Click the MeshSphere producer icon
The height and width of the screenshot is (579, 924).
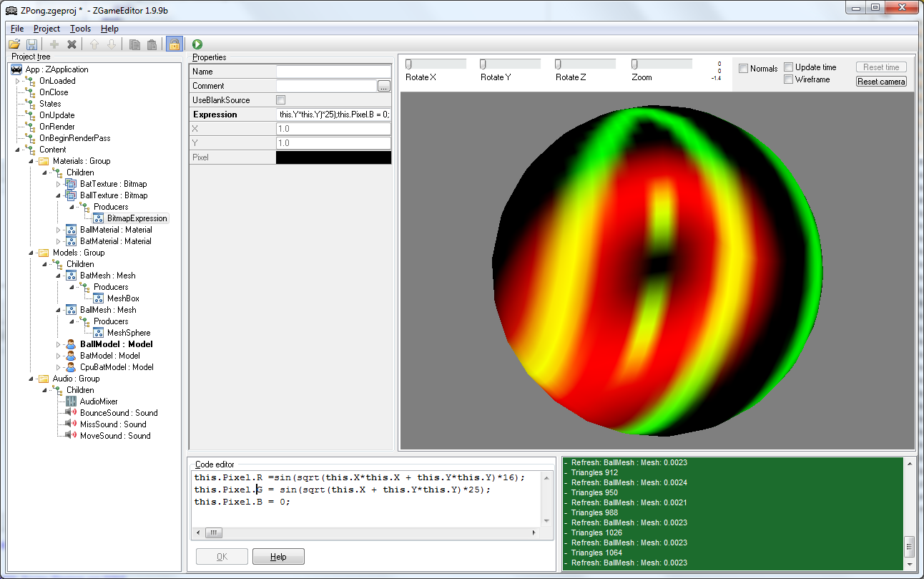[x=98, y=333]
